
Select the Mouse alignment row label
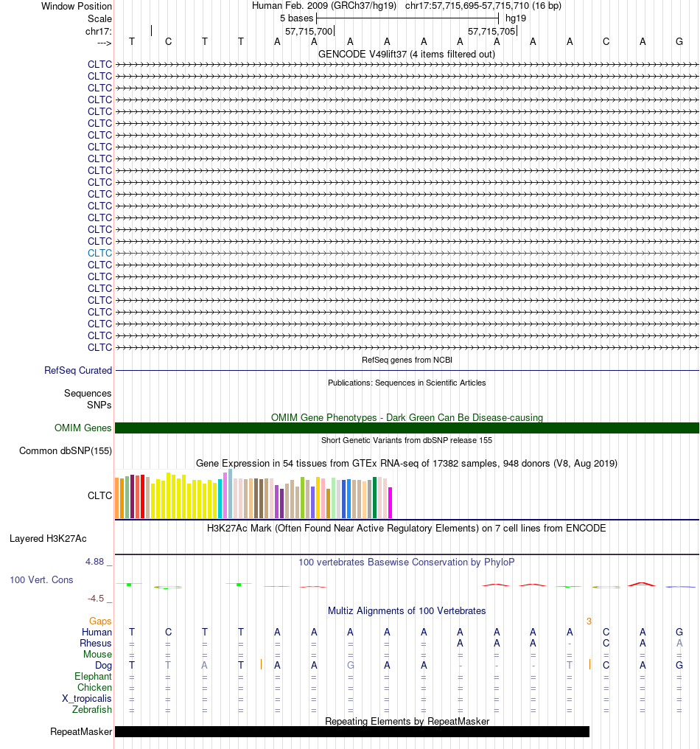tap(97, 654)
